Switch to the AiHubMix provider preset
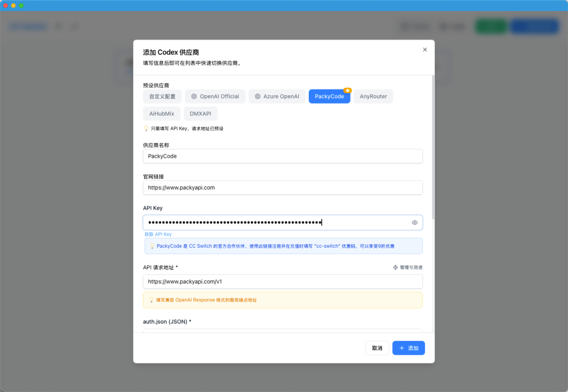Image resolution: width=568 pixels, height=392 pixels. pyautogui.click(x=161, y=113)
